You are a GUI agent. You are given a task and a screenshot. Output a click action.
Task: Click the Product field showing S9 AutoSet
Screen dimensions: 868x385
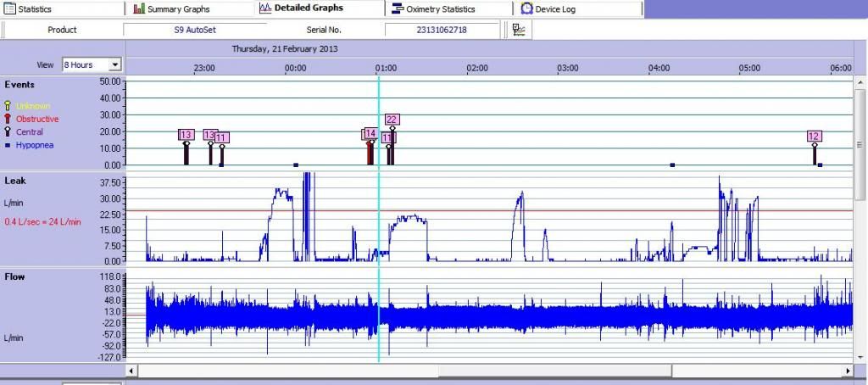coord(195,31)
